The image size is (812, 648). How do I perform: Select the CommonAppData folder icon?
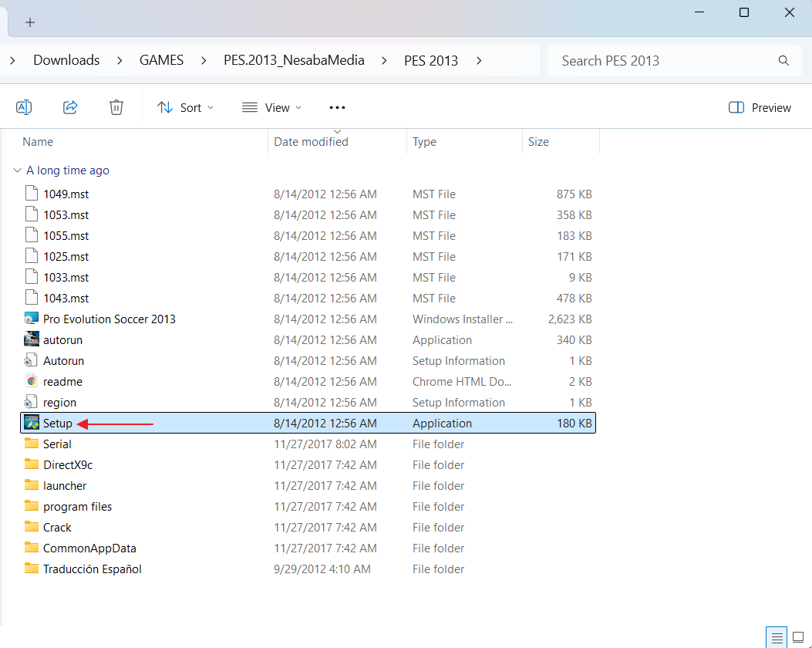click(32, 548)
